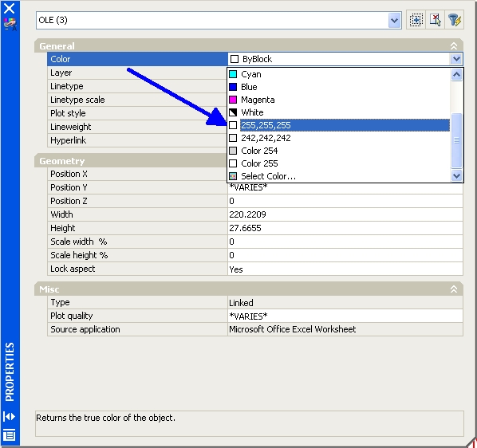
Task: Select the Linetype property row
Action: coord(137,86)
